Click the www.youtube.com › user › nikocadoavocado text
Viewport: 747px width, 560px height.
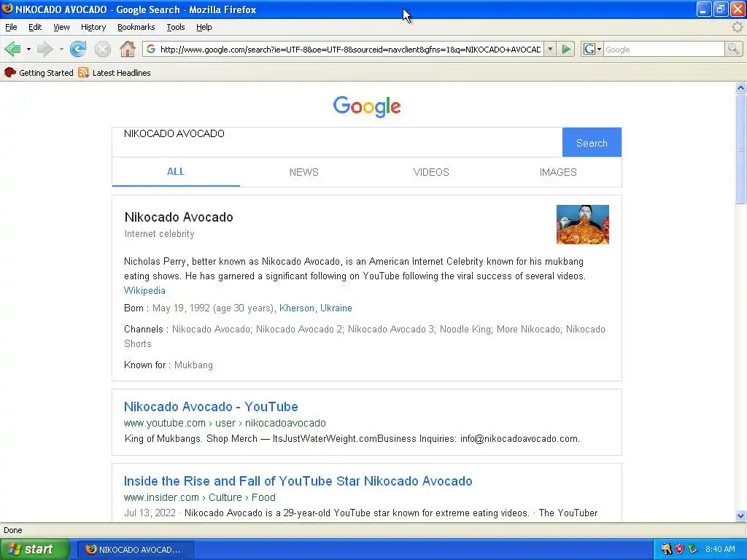tap(225, 423)
